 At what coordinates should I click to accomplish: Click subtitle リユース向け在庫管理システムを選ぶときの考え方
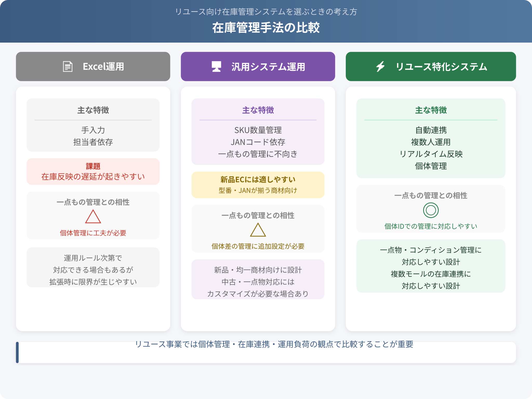[x=266, y=12]
